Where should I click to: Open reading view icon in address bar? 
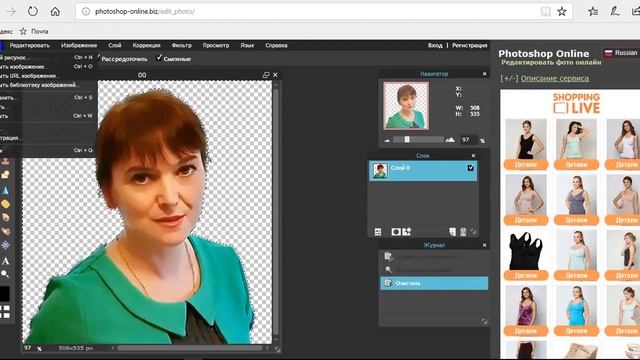(x=546, y=11)
